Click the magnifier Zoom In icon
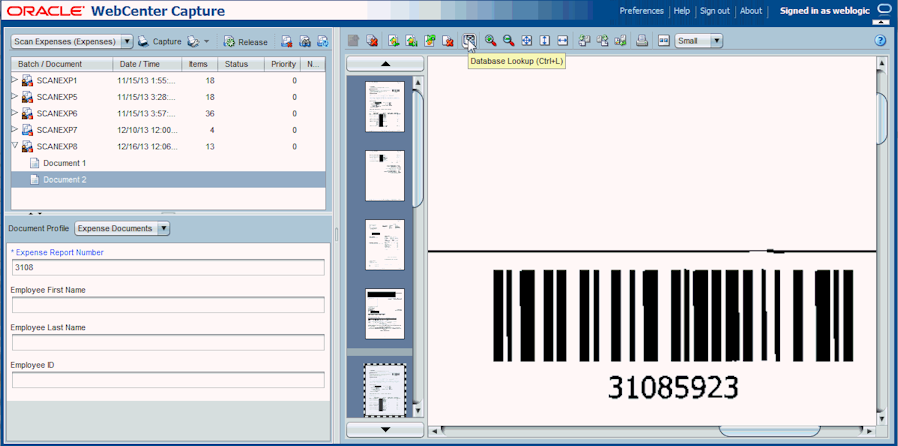The image size is (898, 446). [x=490, y=41]
